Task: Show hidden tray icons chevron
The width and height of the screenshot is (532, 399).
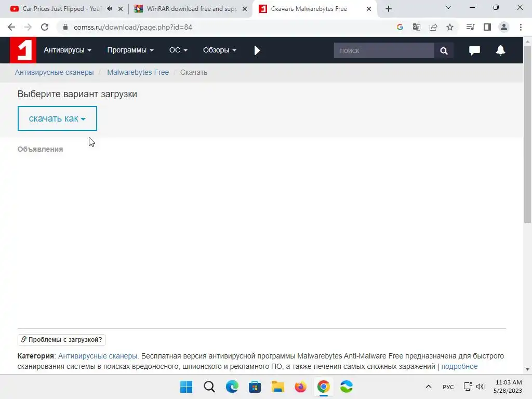Action: point(429,387)
